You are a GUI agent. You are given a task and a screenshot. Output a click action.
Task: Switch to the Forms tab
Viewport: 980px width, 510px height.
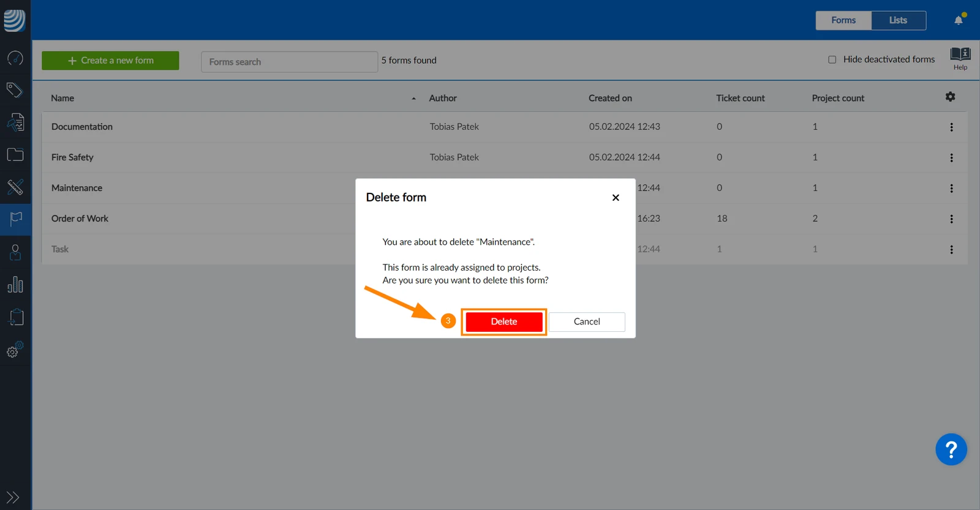point(843,20)
